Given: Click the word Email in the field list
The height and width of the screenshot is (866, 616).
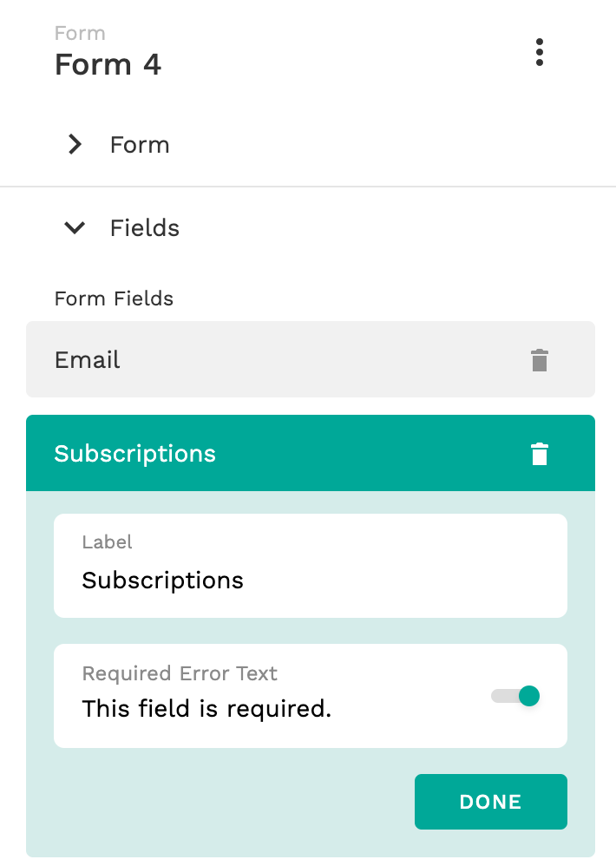Looking at the screenshot, I should [x=88, y=359].
